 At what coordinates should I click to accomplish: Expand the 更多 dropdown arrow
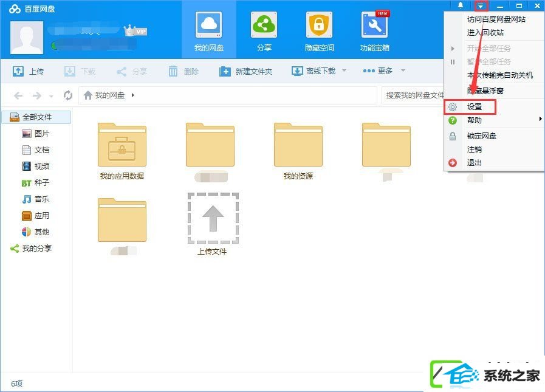coord(403,70)
